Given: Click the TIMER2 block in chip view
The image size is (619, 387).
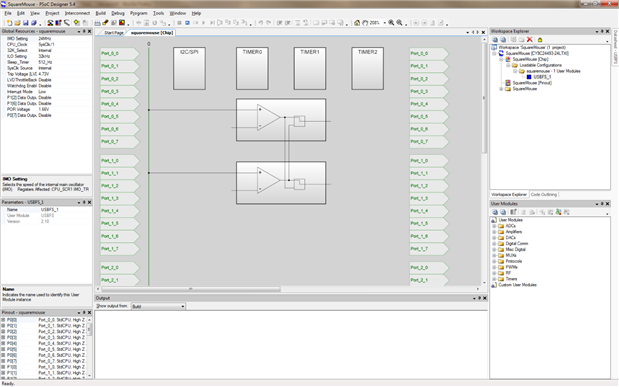Looking at the screenshot, I should (x=368, y=68).
